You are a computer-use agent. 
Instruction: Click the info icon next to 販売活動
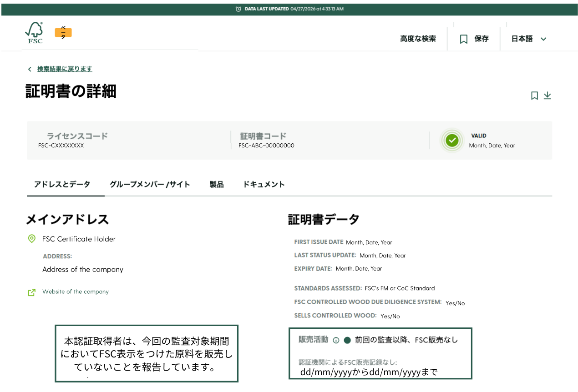[x=336, y=340]
